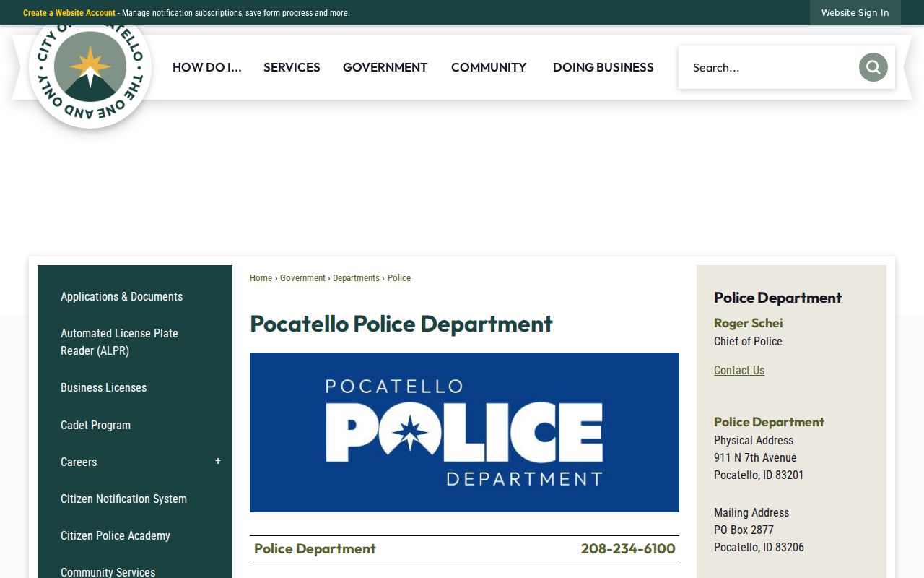Viewport: 924px width, 578px height.
Task: Click the search magnifier button
Action: (873, 67)
